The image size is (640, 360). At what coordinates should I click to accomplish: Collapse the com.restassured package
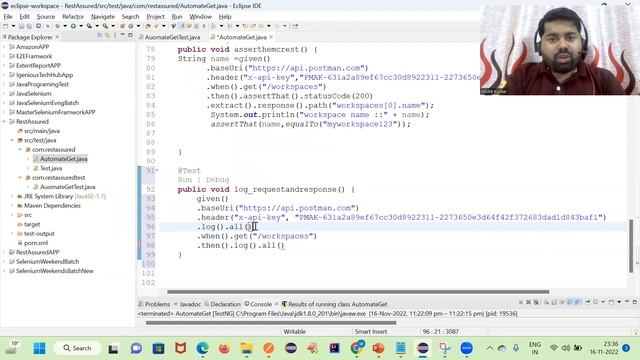(x=20, y=150)
